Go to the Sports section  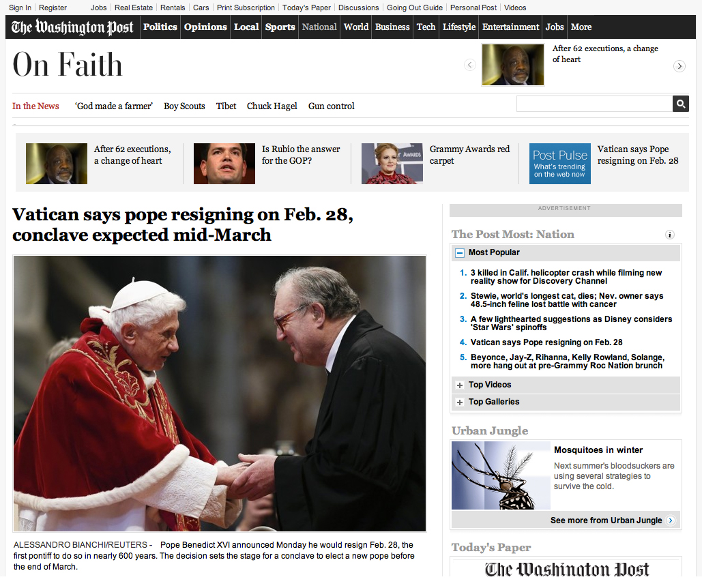[280, 27]
